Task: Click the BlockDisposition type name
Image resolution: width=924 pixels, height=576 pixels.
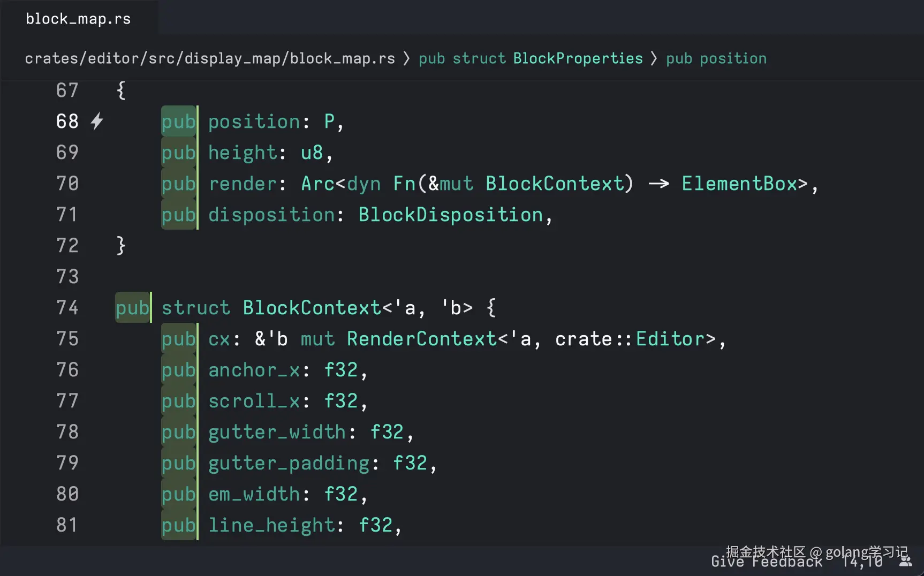Action: (450, 215)
